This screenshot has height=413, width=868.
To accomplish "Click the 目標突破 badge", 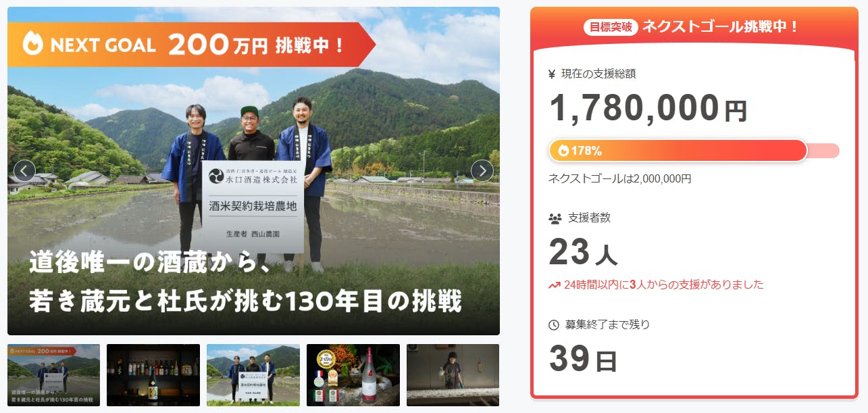I will (611, 28).
